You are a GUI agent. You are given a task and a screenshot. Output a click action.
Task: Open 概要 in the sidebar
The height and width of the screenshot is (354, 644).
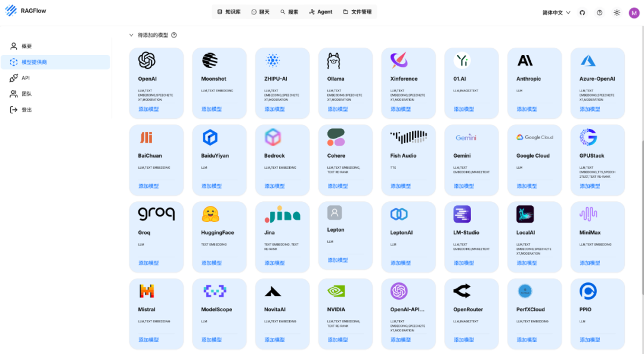pos(55,46)
